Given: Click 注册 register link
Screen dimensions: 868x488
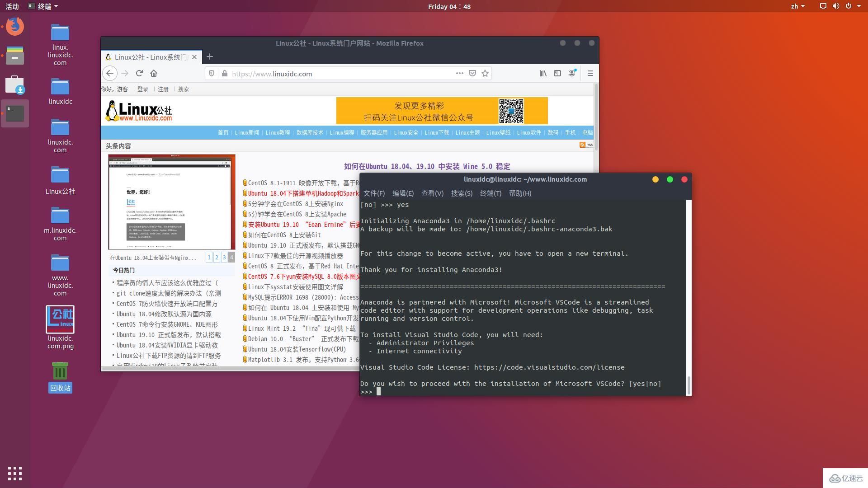Looking at the screenshot, I should (163, 89).
